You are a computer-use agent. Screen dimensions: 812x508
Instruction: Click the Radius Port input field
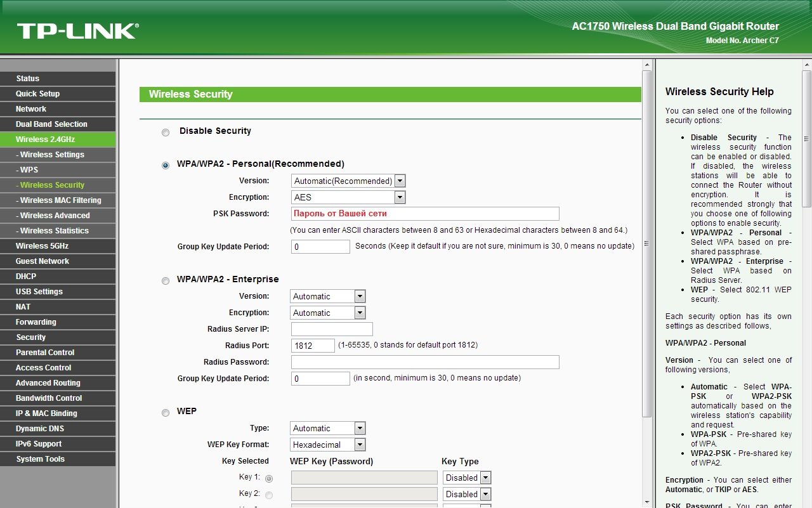click(313, 346)
